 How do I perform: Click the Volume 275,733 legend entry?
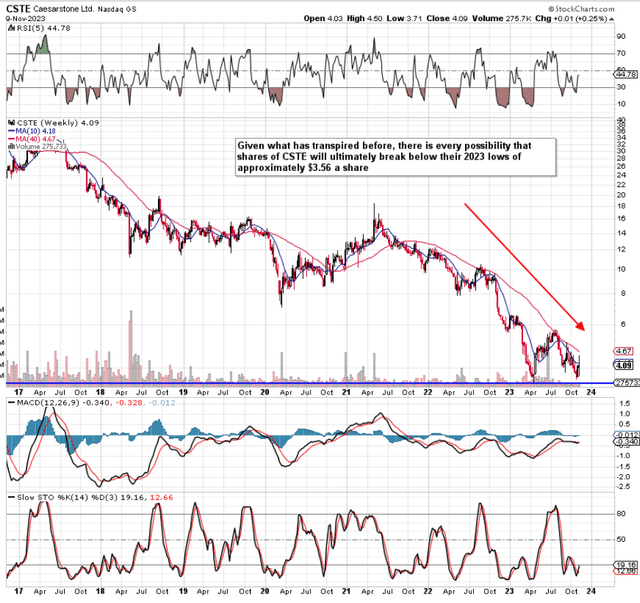click(41, 146)
